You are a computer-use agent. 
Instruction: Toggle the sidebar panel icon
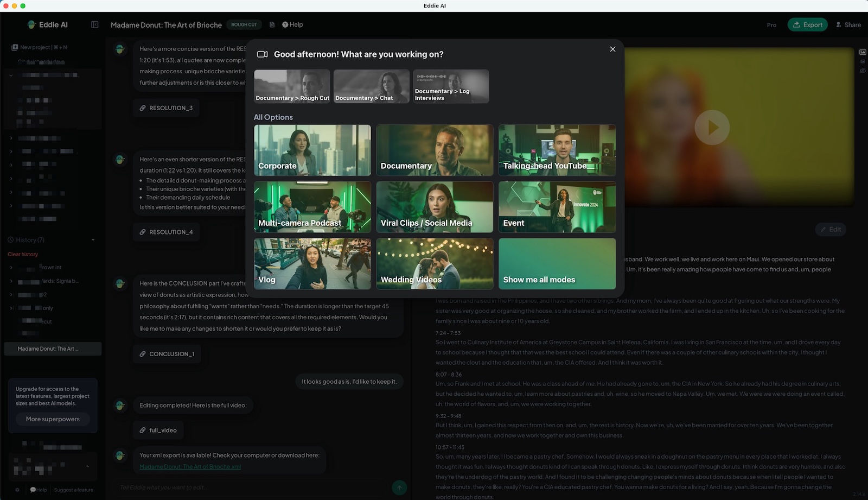click(95, 24)
